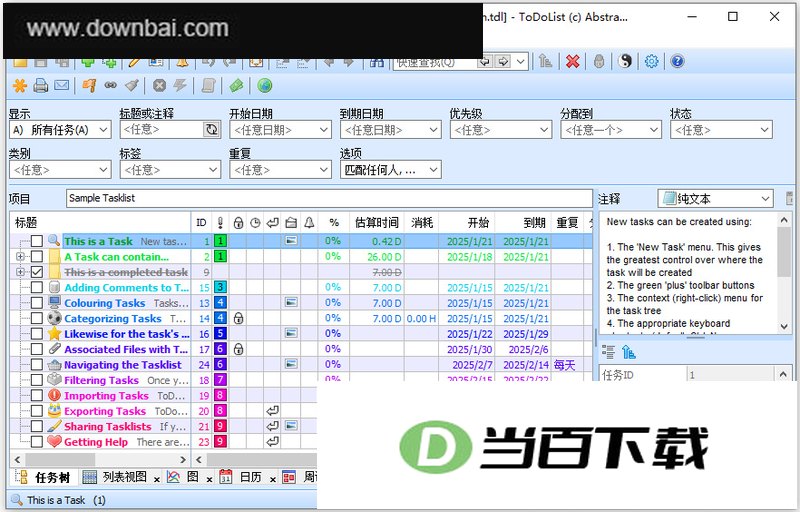The width and height of the screenshot is (800, 512).
Task: Click the envelope icon to email tasks
Action: coord(62,85)
